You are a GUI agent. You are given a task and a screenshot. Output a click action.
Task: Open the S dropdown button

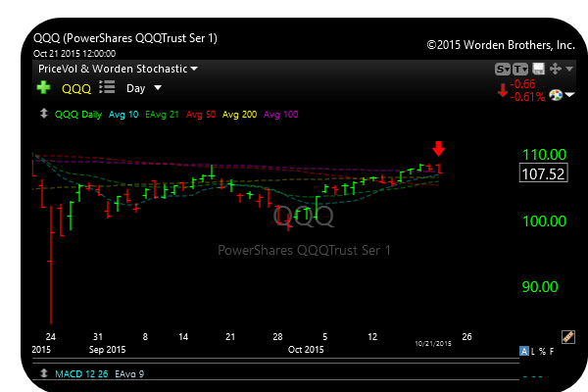(x=503, y=69)
